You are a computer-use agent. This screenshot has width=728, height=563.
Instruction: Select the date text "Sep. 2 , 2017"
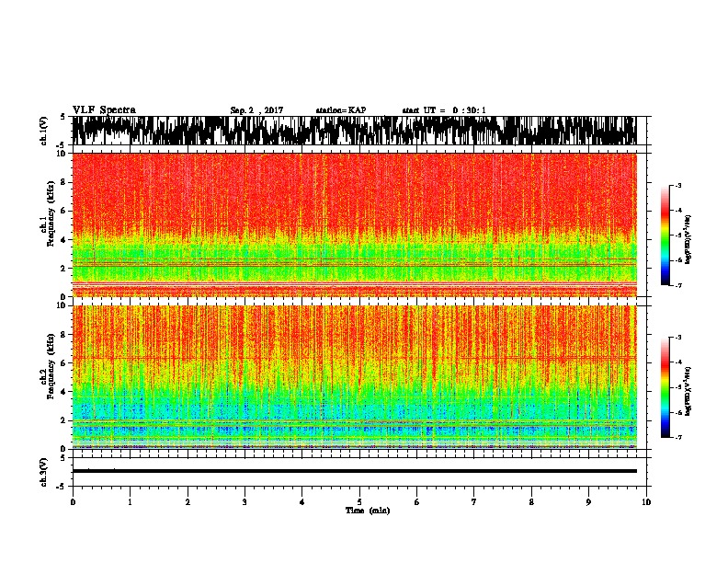256,110
